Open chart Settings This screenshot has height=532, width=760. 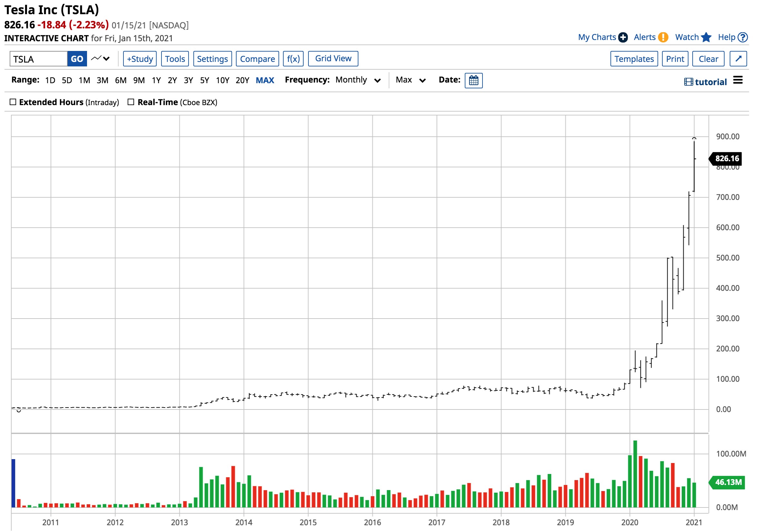click(x=212, y=59)
